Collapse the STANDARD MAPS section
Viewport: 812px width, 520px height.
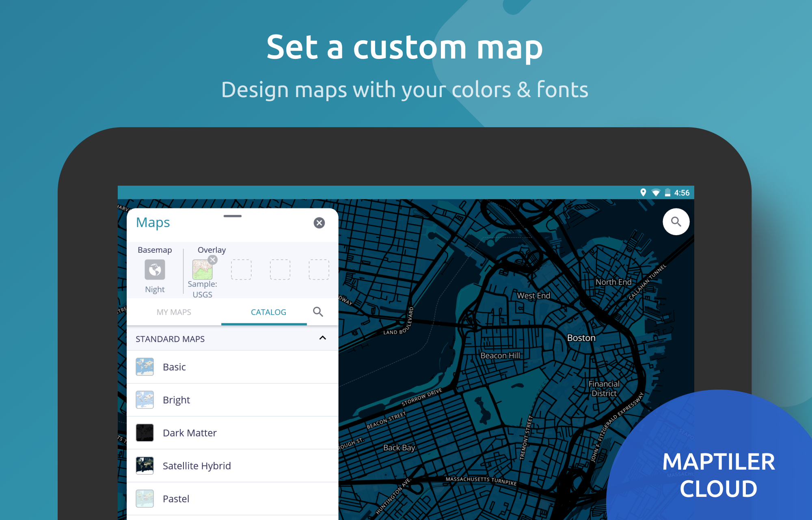click(323, 338)
